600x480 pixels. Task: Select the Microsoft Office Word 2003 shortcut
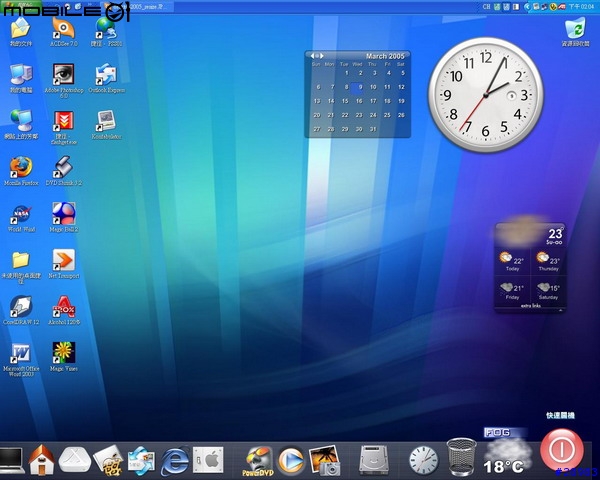21,360
